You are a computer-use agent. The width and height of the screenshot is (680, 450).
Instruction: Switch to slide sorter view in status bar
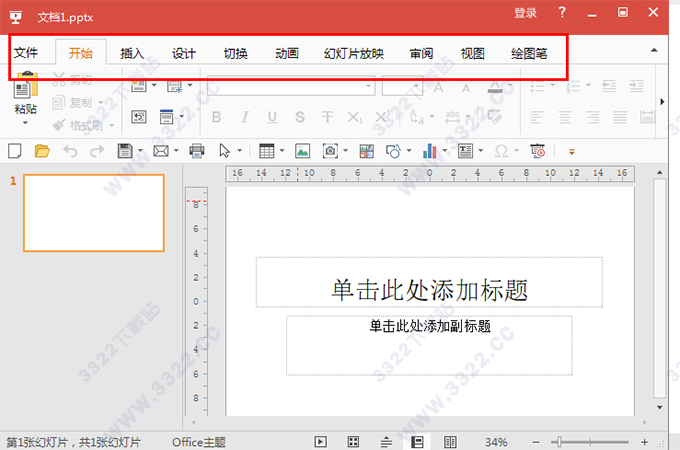tap(353, 441)
